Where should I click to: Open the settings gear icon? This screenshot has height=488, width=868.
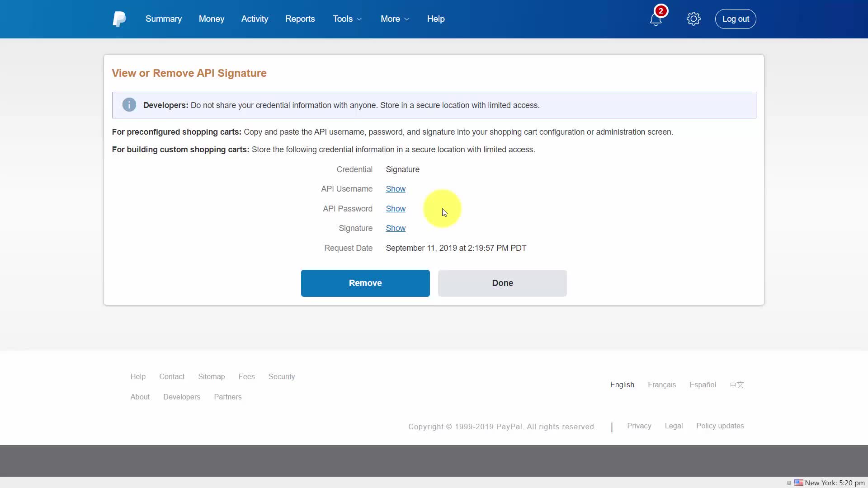(x=693, y=19)
